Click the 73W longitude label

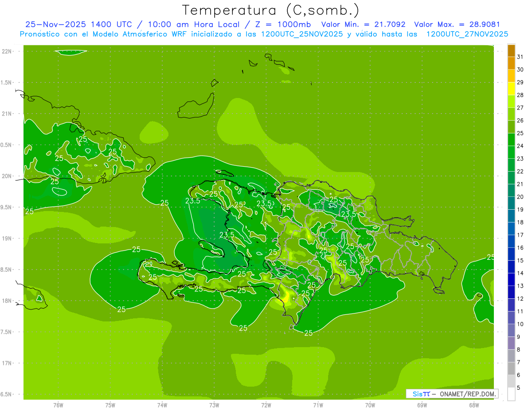(214, 405)
